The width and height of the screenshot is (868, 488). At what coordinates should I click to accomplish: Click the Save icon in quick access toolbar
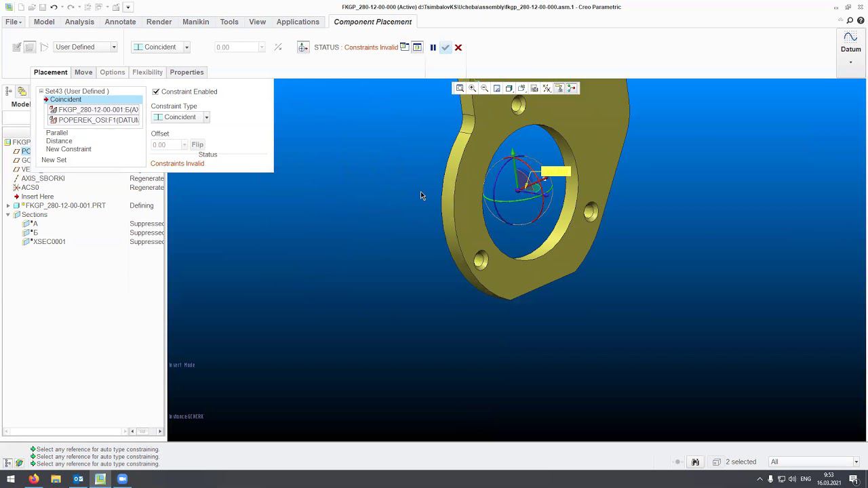tap(42, 7)
